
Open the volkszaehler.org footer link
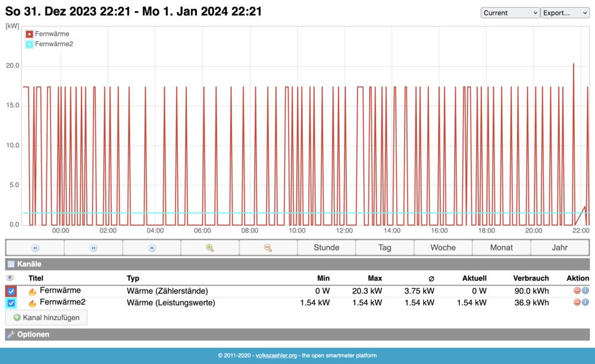click(277, 356)
